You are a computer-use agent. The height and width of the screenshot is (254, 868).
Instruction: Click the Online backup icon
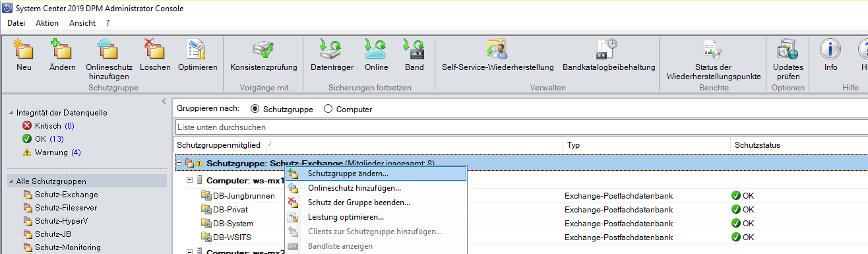click(376, 49)
